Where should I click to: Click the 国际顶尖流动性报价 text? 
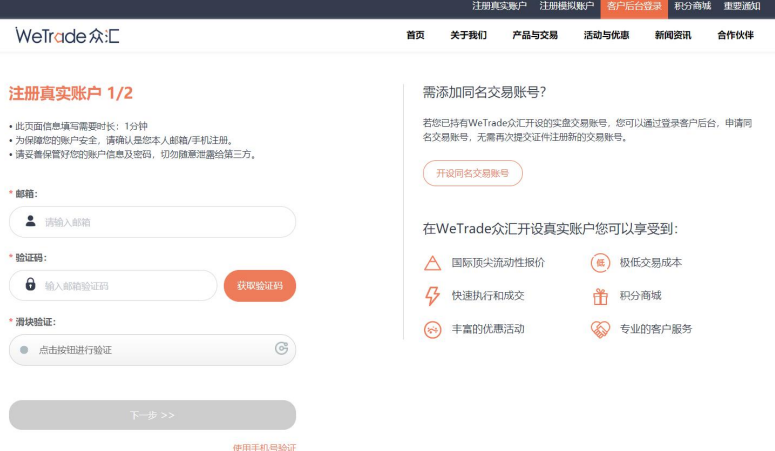point(498,263)
